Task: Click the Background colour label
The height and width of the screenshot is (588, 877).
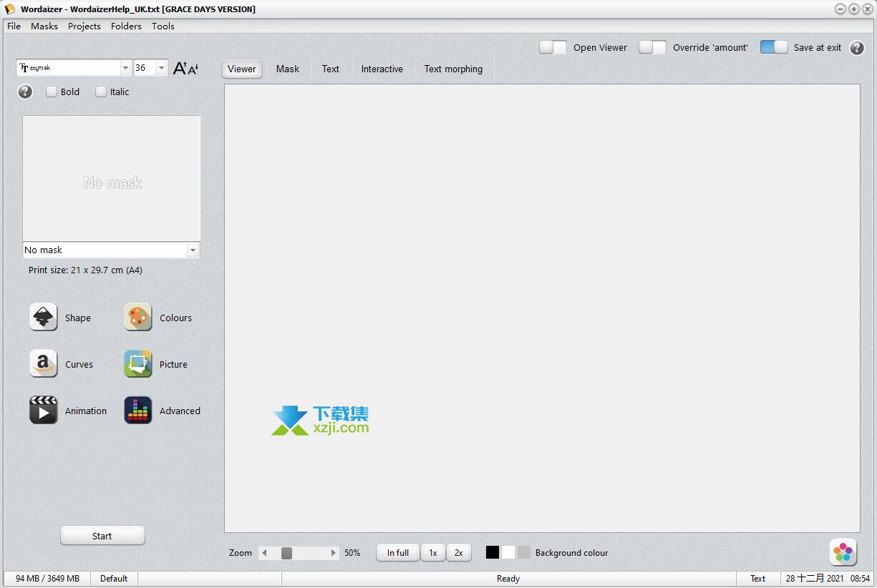Action: click(571, 552)
